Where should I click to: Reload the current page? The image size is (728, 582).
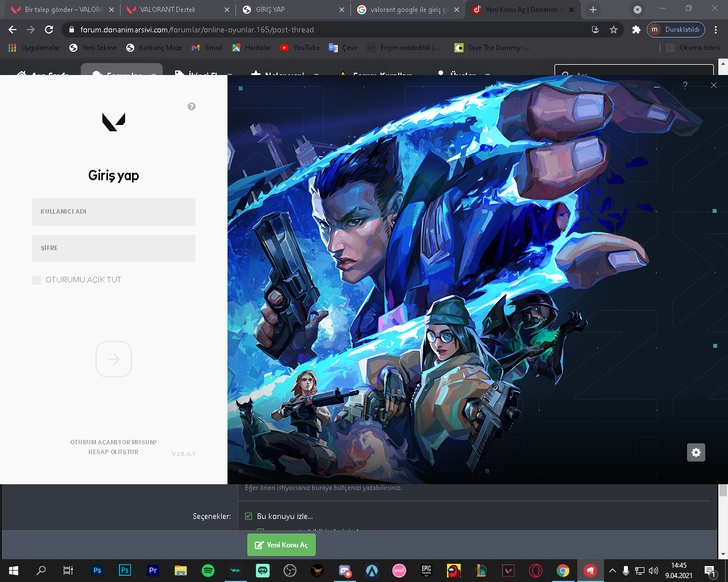pyautogui.click(x=49, y=30)
